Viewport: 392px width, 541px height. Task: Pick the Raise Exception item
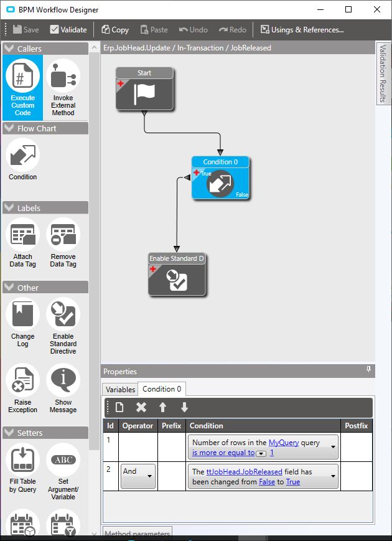pos(23,388)
